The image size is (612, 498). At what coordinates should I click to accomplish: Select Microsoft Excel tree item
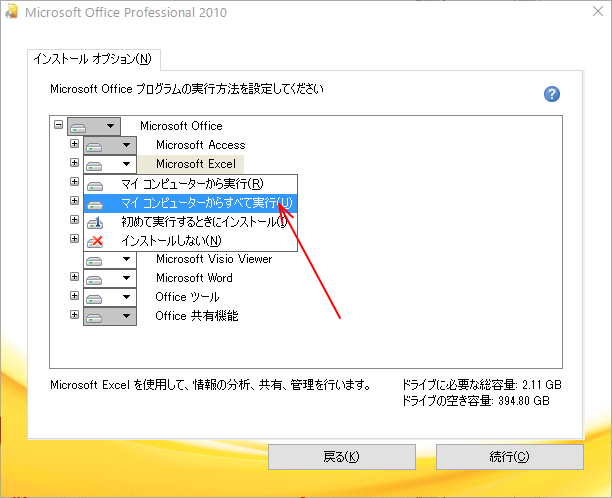pyautogui.click(x=196, y=164)
